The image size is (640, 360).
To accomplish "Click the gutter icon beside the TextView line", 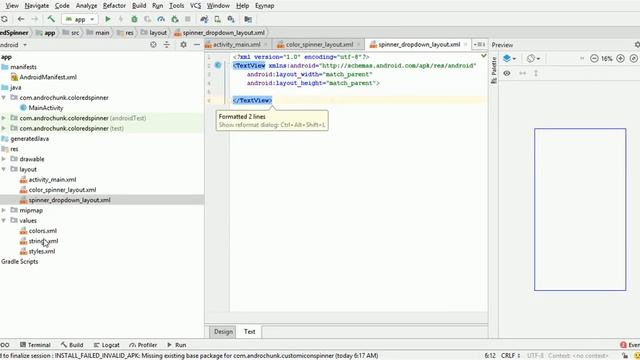I will pyautogui.click(x=218, y=65).
